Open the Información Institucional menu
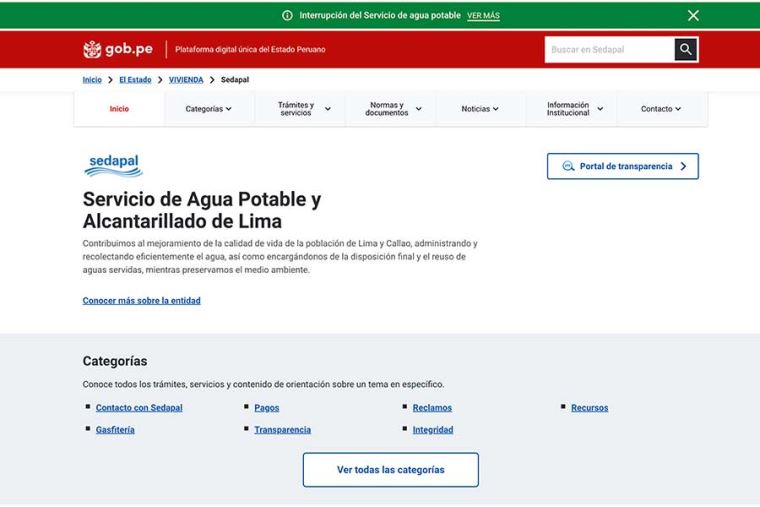Viewport: 760px width, 507px height. (575, 109)
